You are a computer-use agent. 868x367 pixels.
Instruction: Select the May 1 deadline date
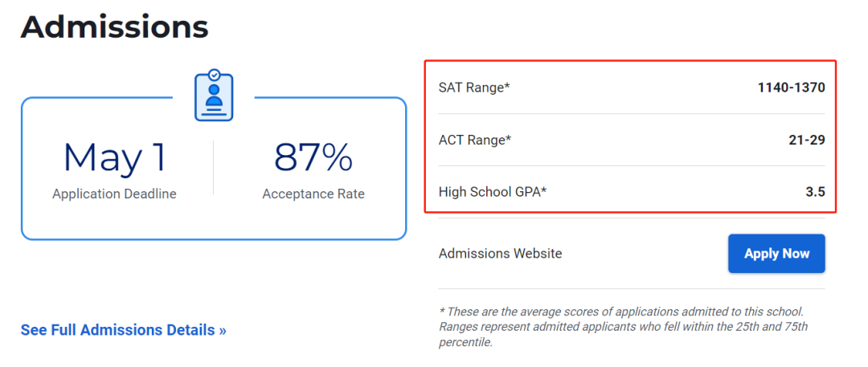(115, 157)
